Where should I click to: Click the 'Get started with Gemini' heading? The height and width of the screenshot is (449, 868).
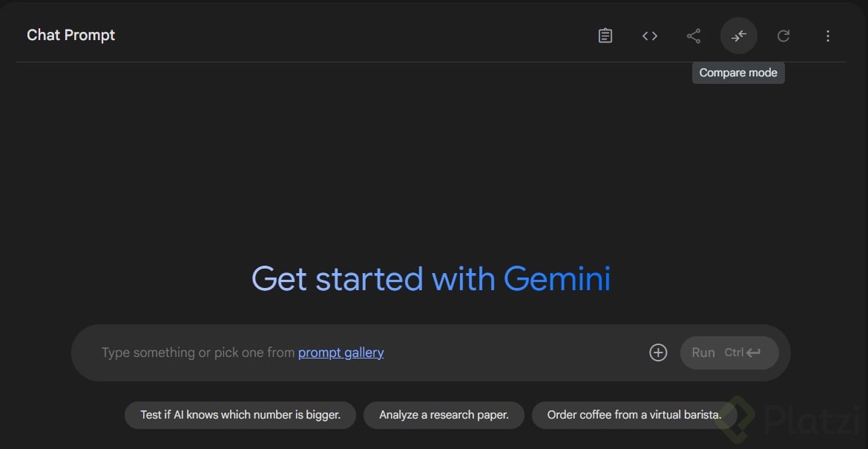tap(431, 279)
